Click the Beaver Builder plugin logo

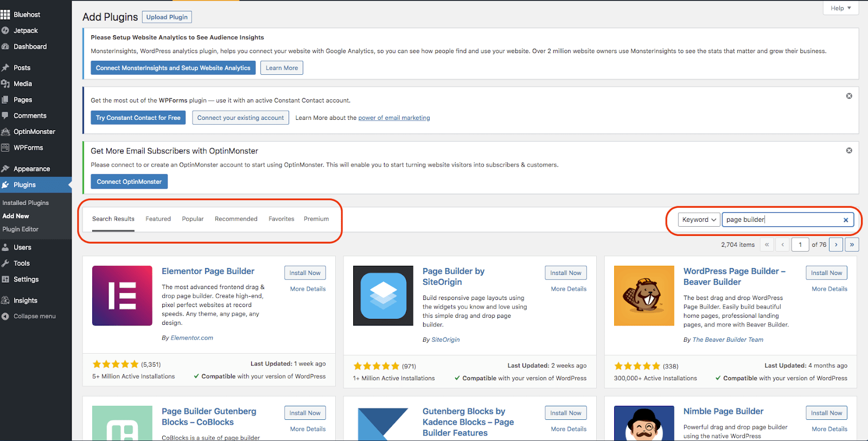[x=644, y=296]
